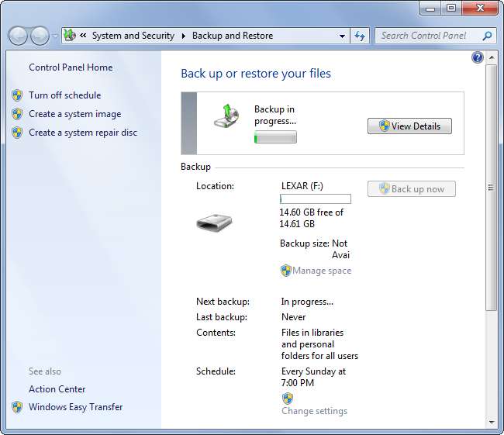The image size is (504, 435).
Task: Minimize the Backup and Restore window
Action: [430, 9]
